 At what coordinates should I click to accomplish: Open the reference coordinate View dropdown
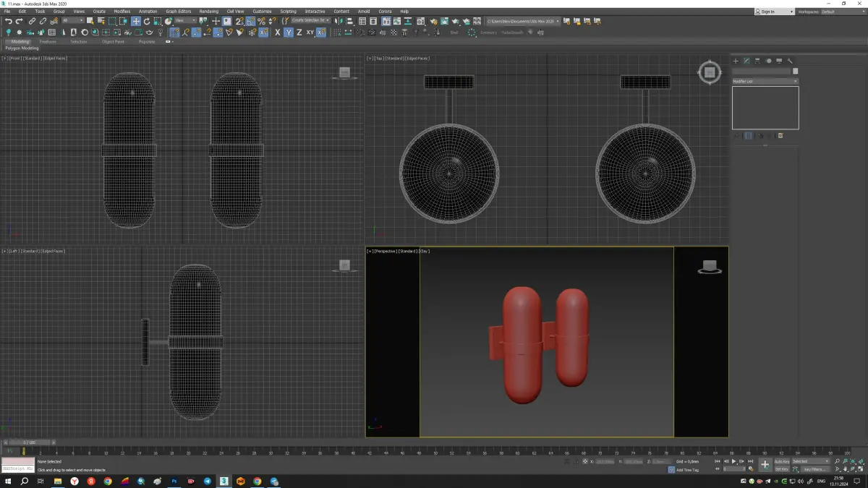click(x=185, y=21)
